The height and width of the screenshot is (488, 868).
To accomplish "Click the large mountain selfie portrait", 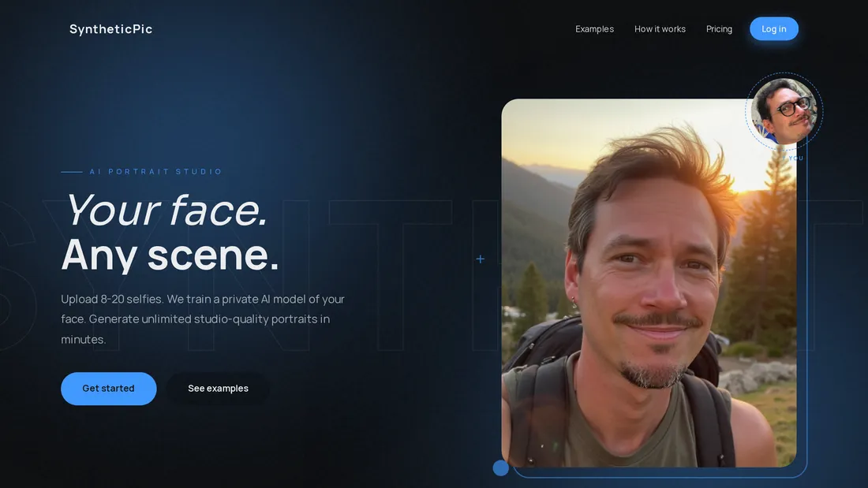I will pyautogui.click(x=649, y=283).
